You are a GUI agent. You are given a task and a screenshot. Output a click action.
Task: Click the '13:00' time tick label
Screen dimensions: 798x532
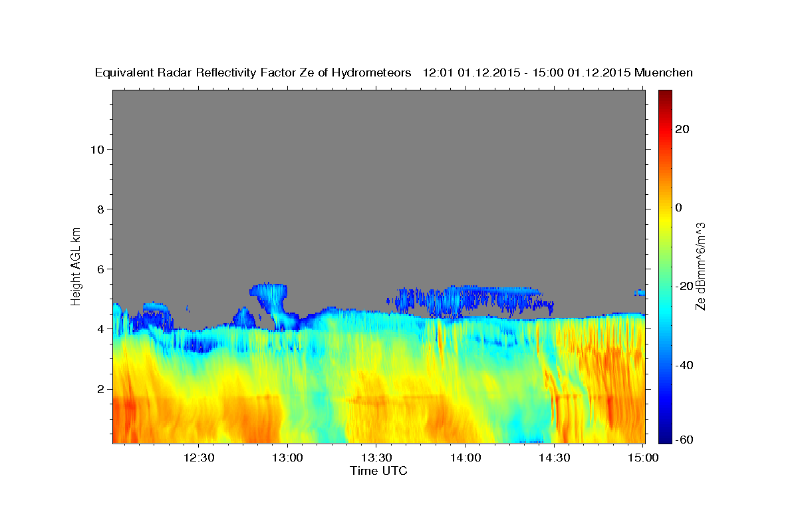(287, 458)
